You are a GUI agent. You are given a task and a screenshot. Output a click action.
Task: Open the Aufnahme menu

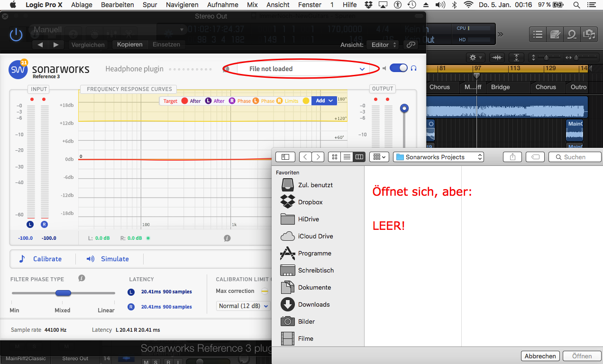pyautogui.click(x=222, y=5)
